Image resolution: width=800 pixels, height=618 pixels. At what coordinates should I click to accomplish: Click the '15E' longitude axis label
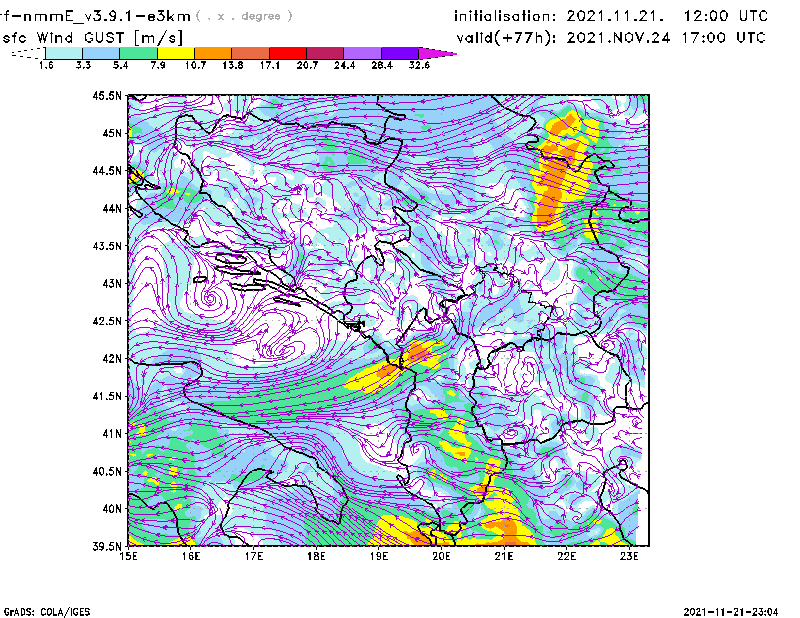point(128,556)
